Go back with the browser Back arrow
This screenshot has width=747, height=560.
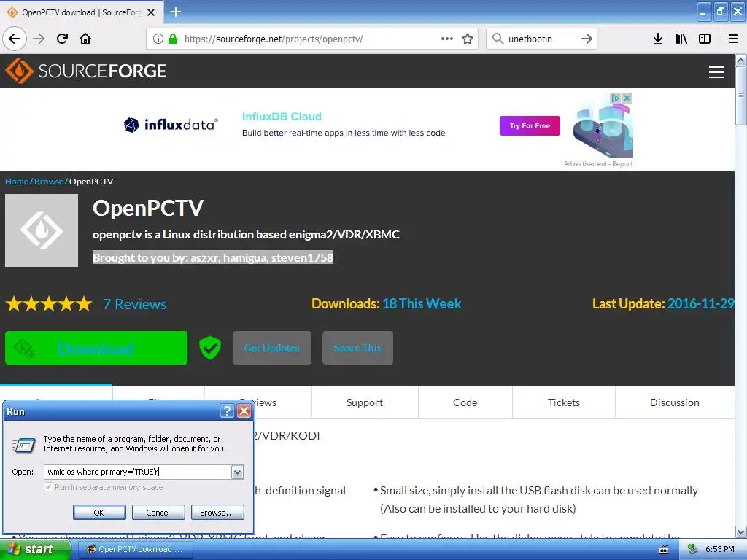coord(15,39)
